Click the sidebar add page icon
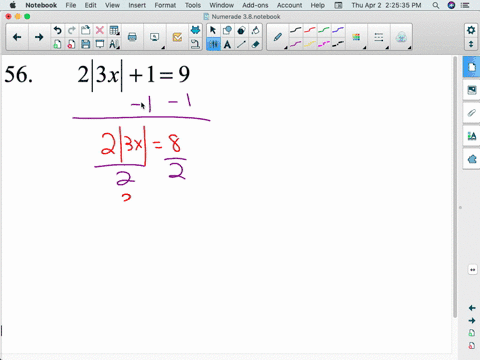480x360 pixels. 472,333
